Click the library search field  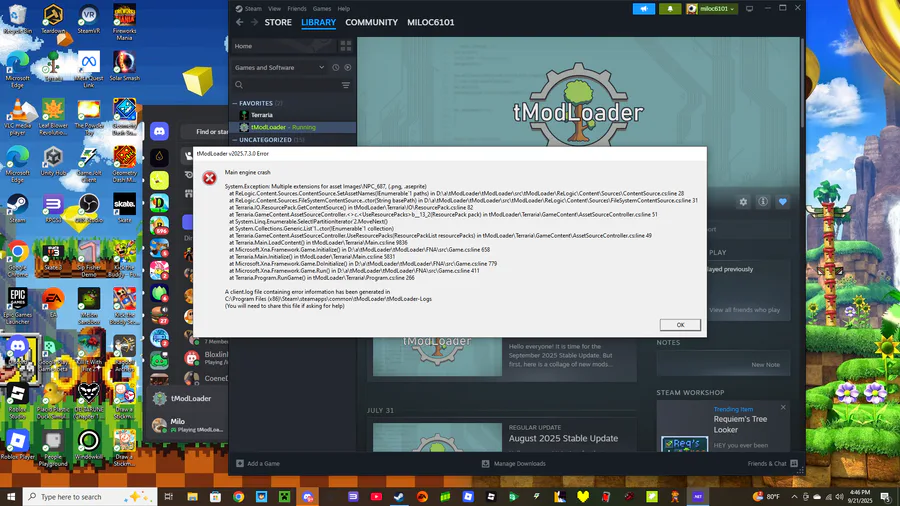point(285,85)
